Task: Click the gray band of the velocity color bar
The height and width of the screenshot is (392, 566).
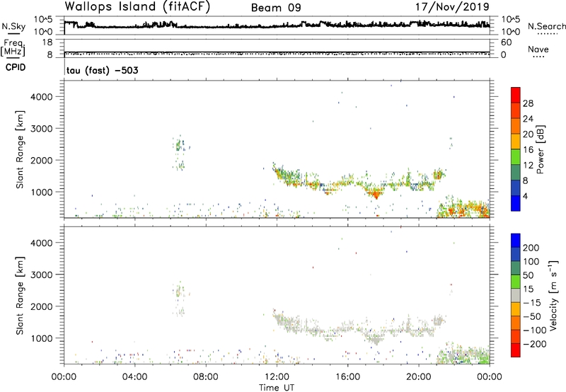Action: (516, 296)
